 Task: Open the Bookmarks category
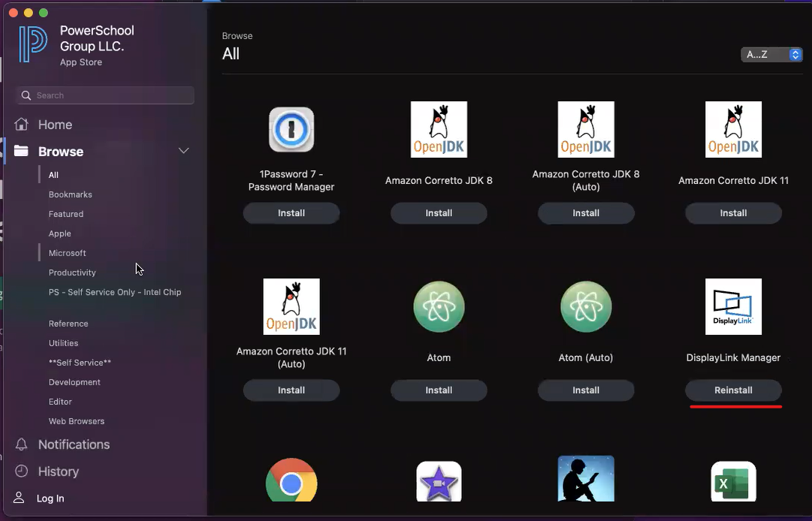(71, 194)
